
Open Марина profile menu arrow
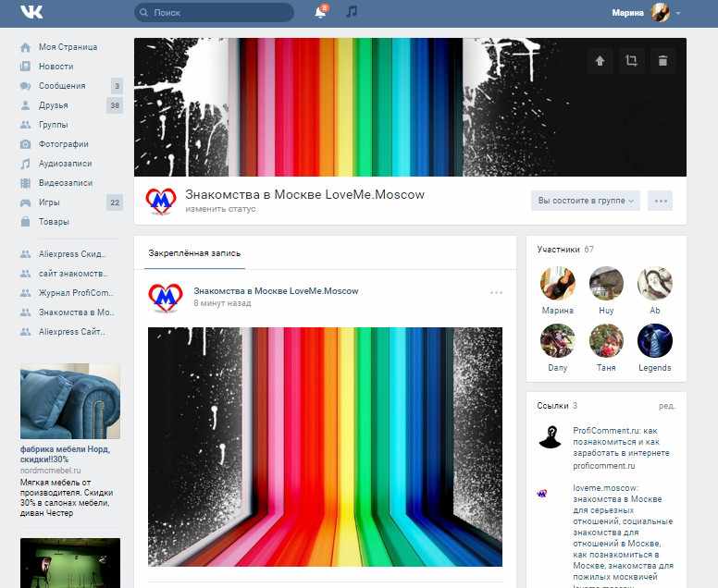[x=678, y=13]
